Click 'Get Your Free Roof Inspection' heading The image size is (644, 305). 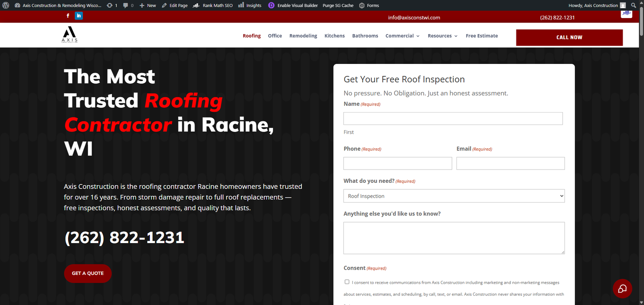coord(404,79)
